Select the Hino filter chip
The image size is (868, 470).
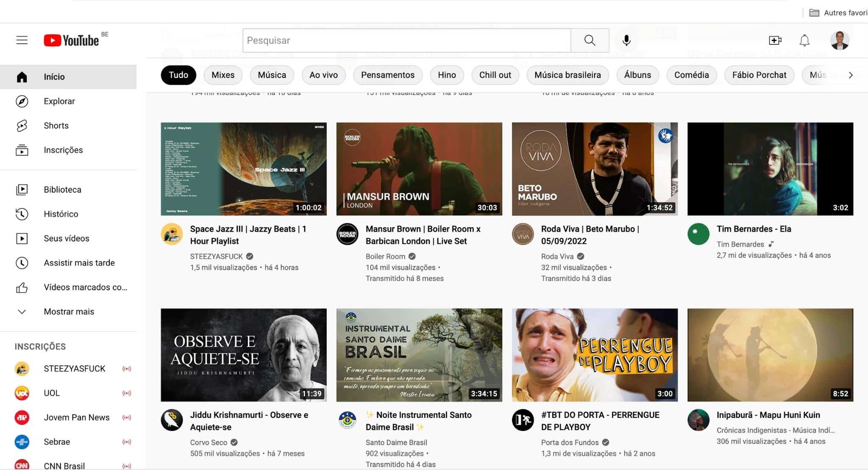(447, 75)
